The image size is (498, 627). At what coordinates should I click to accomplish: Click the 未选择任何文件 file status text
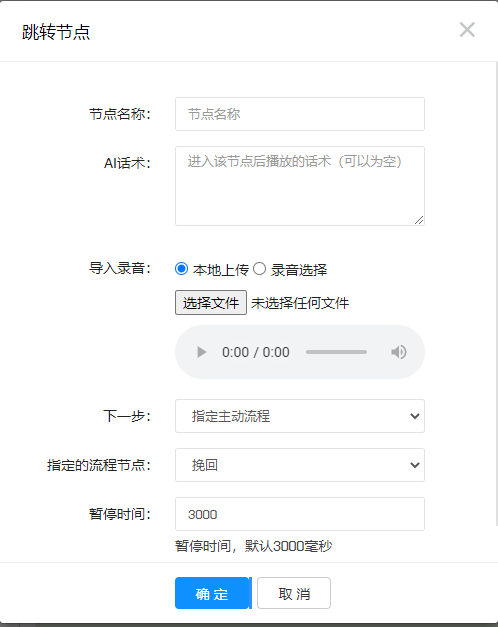pyautogui.click(x=300, y=303)
